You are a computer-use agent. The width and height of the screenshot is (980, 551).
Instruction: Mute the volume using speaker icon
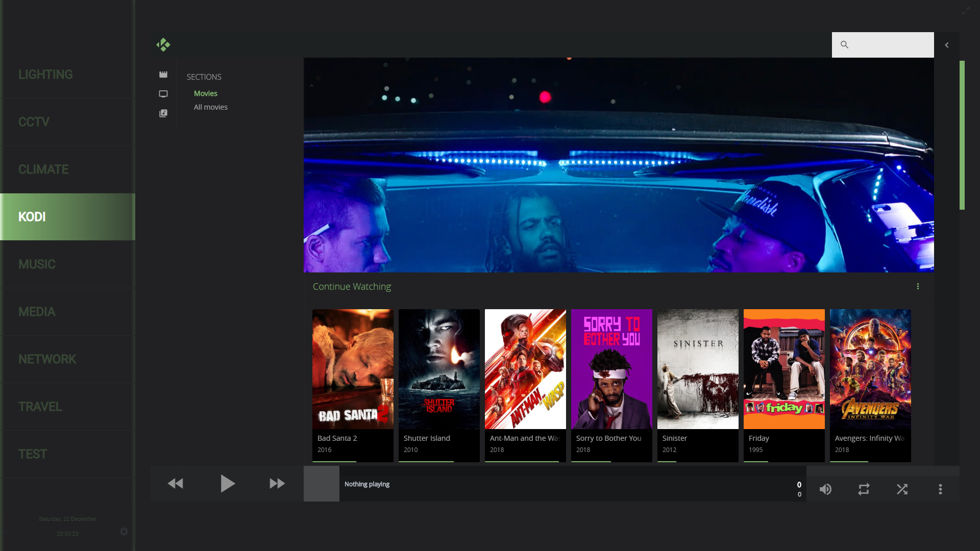(825, 489)
